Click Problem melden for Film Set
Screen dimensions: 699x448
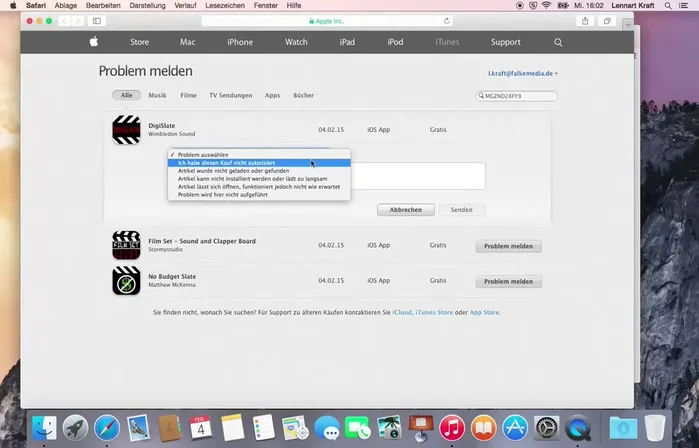pyautogui.click(x=508, y=246)
